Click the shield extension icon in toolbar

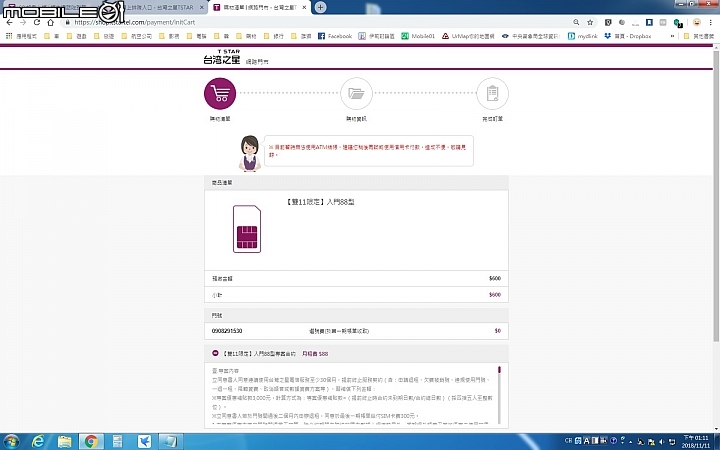pyautogui.click(x=608, y=22)
